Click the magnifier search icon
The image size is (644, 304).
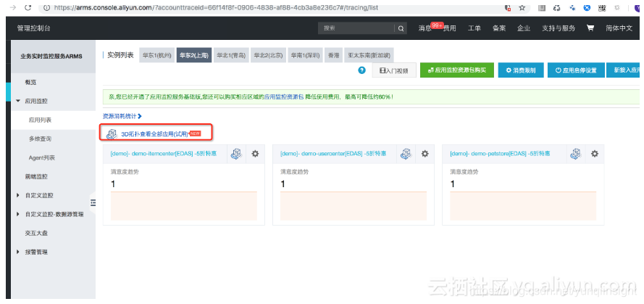tap(401, 28)
